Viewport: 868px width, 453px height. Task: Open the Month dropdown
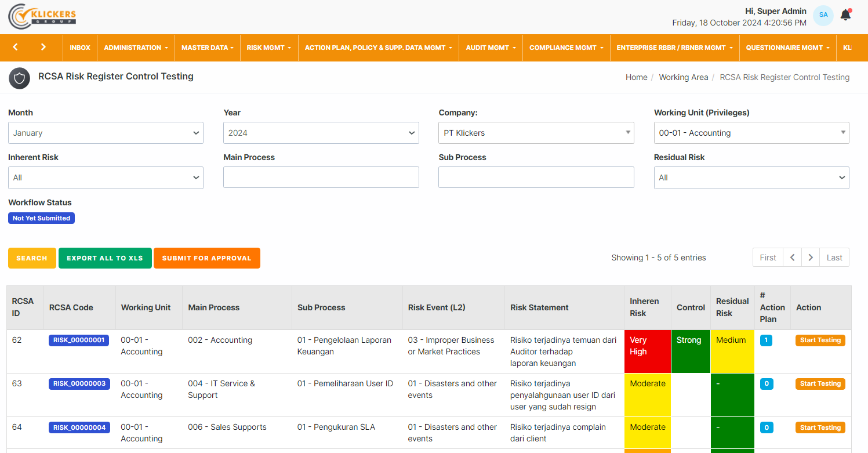pyautogui.click(x=106, y=133)
